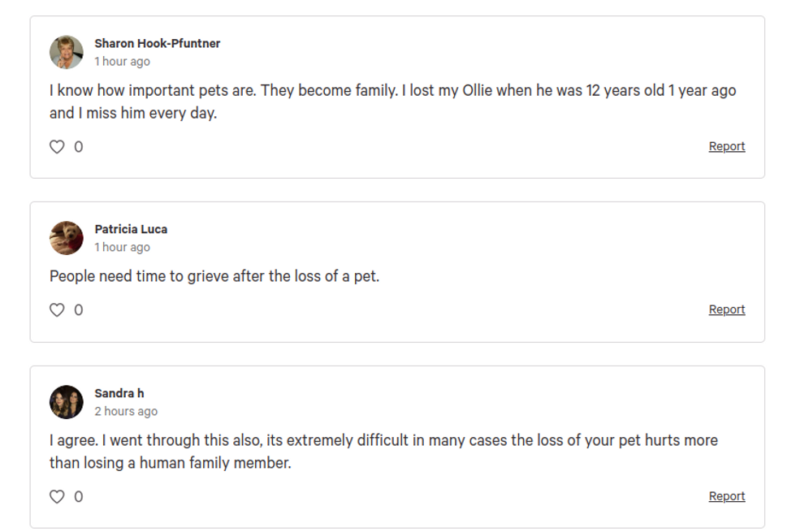Click the like count on Sharon's comment
This screenshot has width=796, height=532.
click(79, 147)
